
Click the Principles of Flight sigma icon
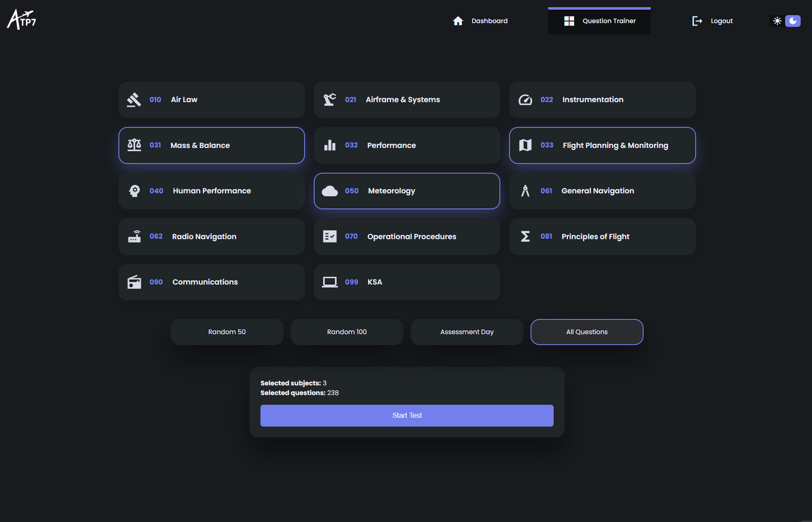coord(525,237)
